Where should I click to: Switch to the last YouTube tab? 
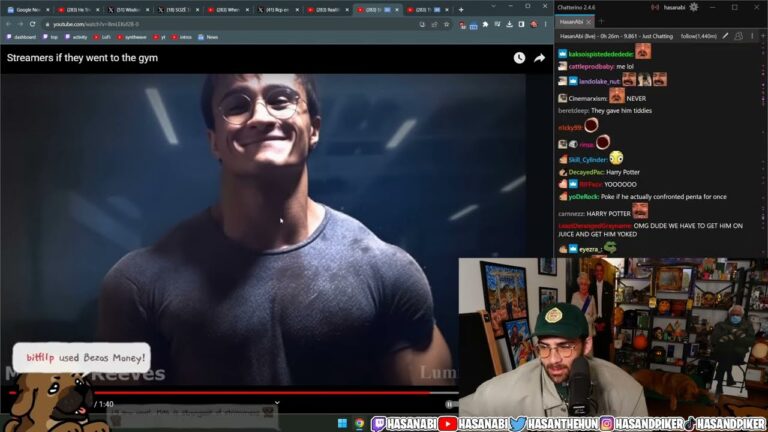tap(428, 9)
